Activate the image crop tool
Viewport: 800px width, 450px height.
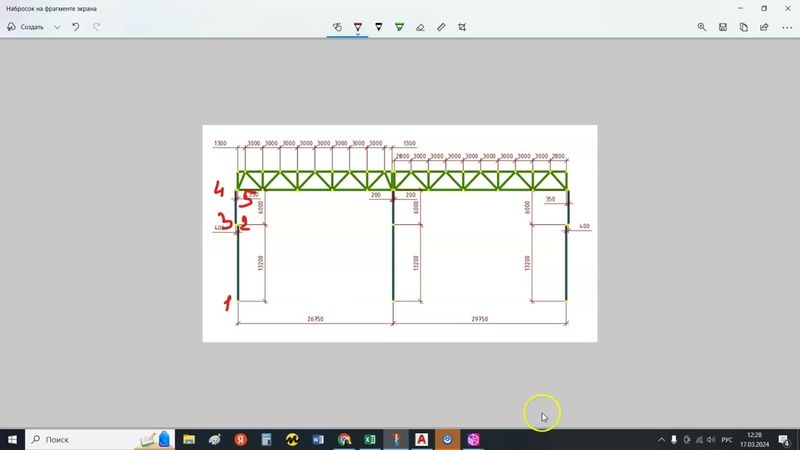[462, 27]
